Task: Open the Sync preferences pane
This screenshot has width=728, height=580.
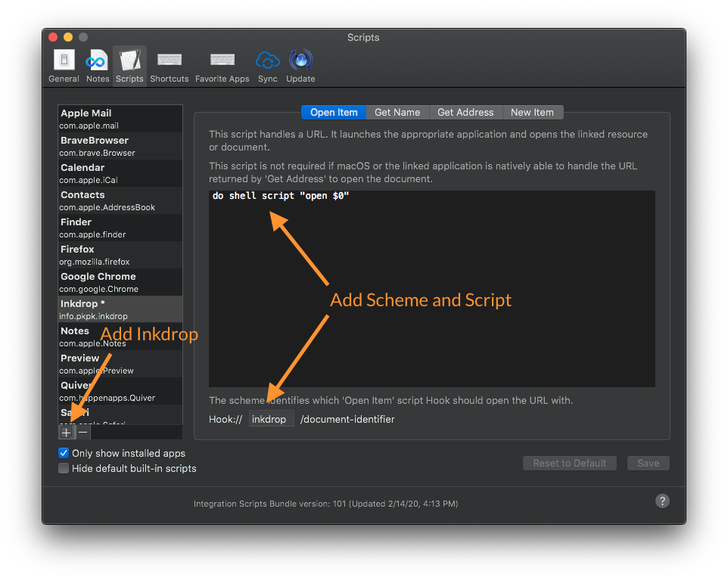Action: pyautogui.click(x=267, y=67)
